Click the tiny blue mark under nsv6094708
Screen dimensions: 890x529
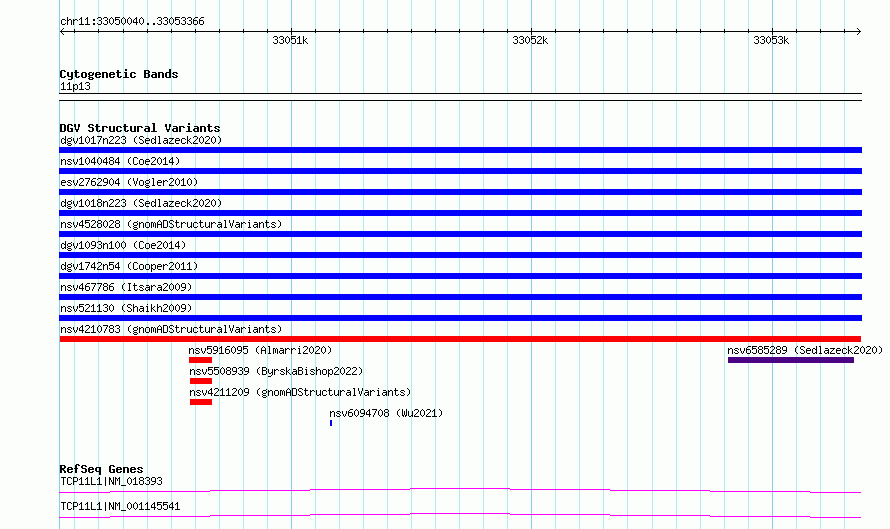click(331, 423)
